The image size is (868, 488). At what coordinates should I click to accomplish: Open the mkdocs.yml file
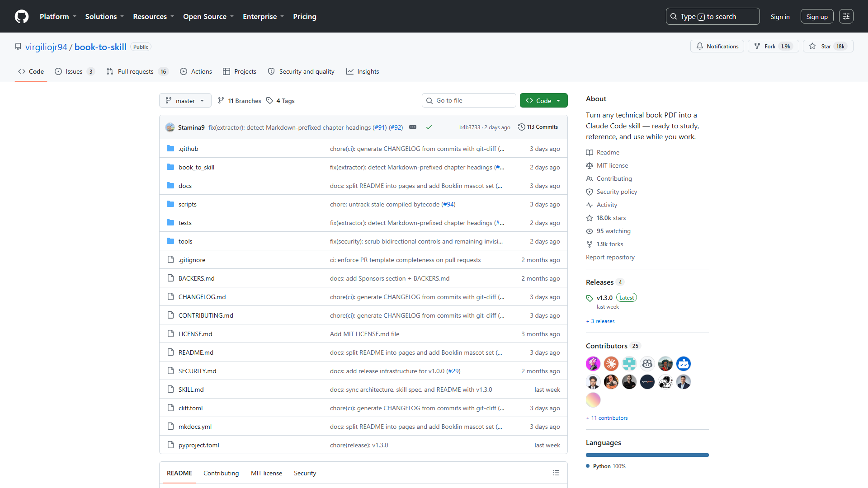point(195,427)
